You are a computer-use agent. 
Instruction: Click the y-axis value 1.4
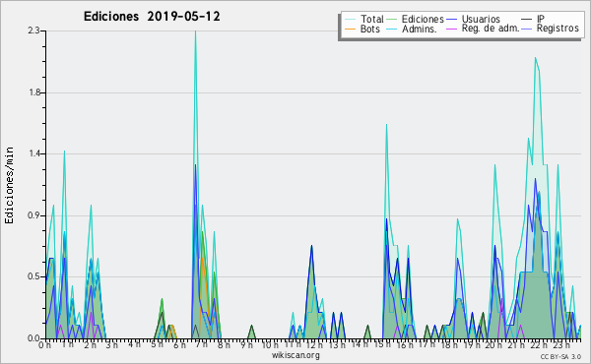coord(34,153)
